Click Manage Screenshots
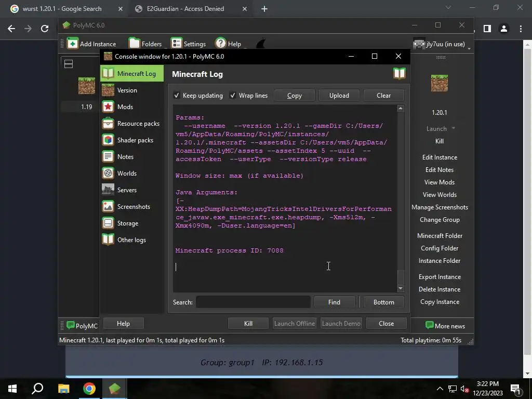Screen dimensions: 532x399 coord(440,207)
